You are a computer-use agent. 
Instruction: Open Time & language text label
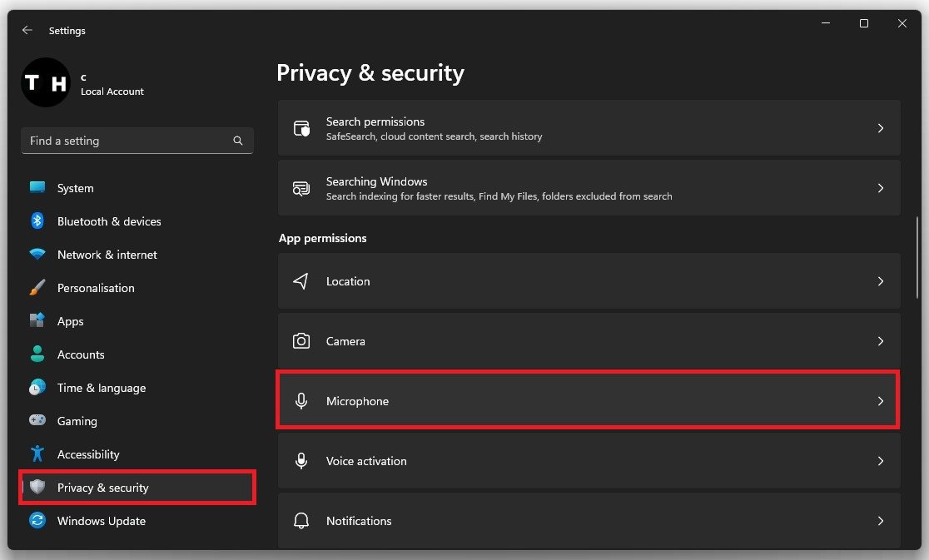click(x=102, y=388)
